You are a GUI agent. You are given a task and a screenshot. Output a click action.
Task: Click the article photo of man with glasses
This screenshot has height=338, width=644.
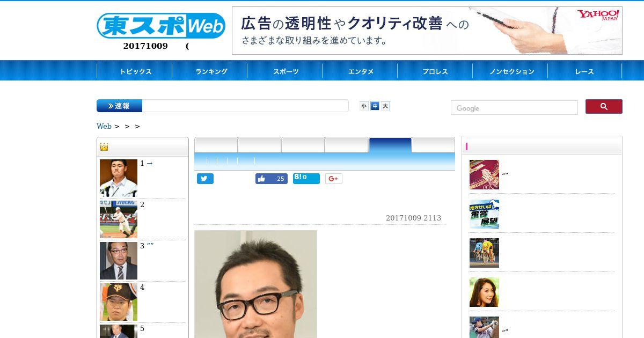[x=255, y=284]
